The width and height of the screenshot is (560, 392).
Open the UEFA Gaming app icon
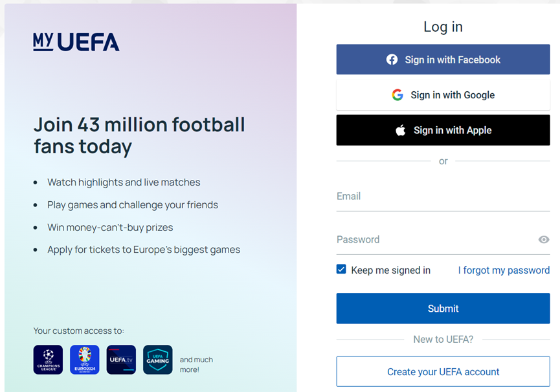tap(158, 360)
